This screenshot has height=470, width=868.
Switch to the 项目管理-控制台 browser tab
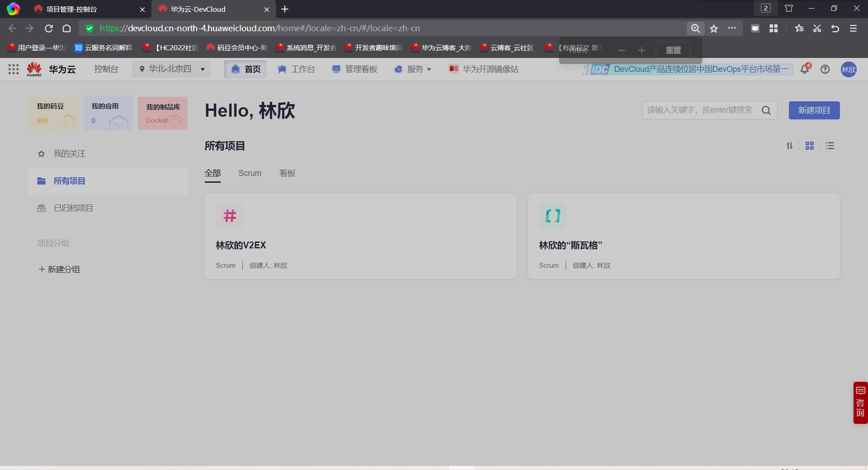pyautogui.click(x=88, y=9)
